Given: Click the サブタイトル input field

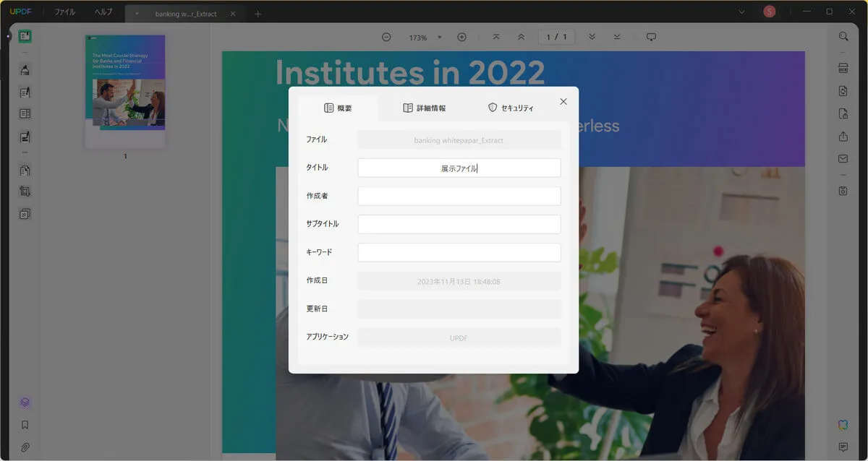Looking at the screenshot, I should 459,224.
